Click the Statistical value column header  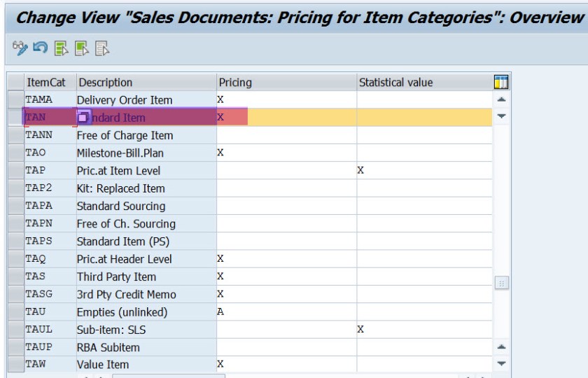click(x=423, y=82)
